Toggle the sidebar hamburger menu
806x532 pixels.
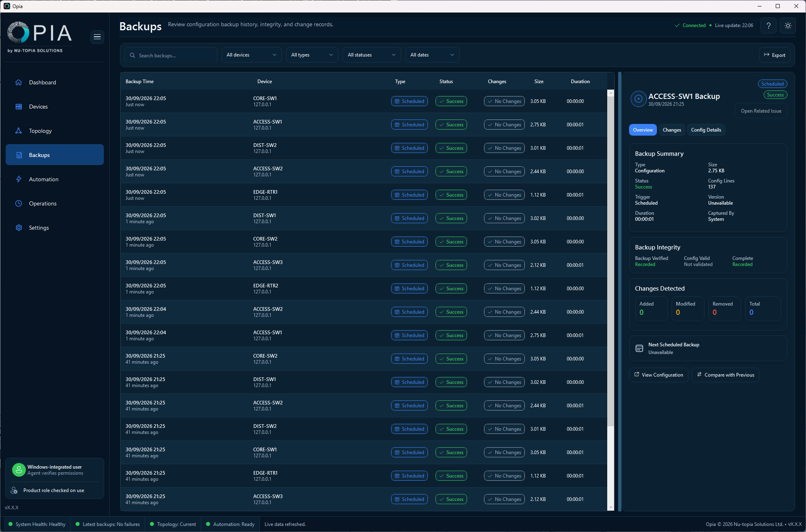[97, 37]
